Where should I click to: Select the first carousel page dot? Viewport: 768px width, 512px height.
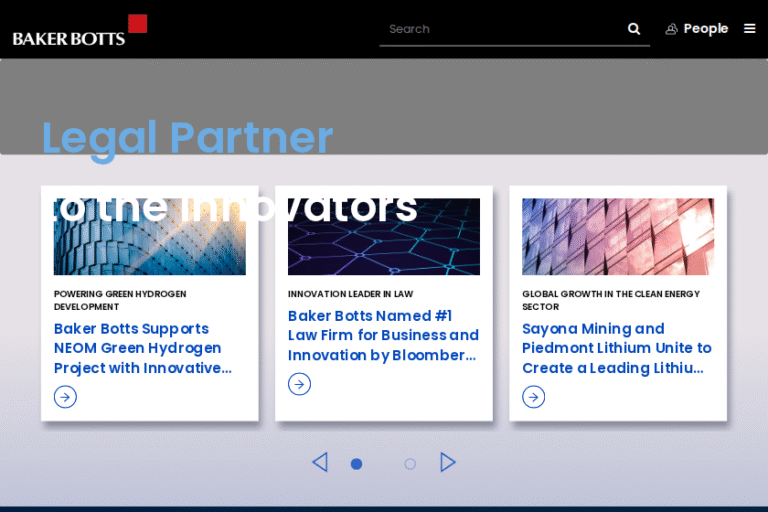tap(356, 464)
